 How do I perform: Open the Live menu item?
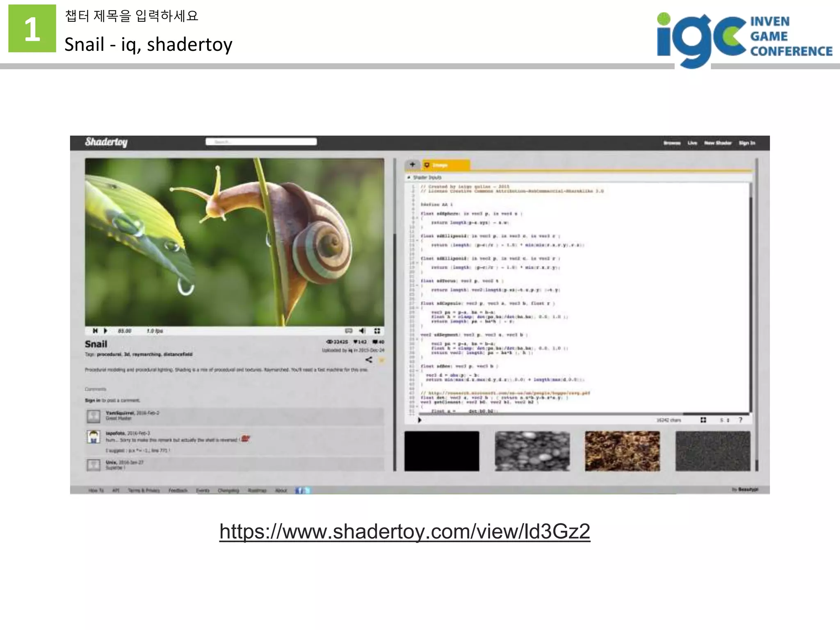click(692, 143)
